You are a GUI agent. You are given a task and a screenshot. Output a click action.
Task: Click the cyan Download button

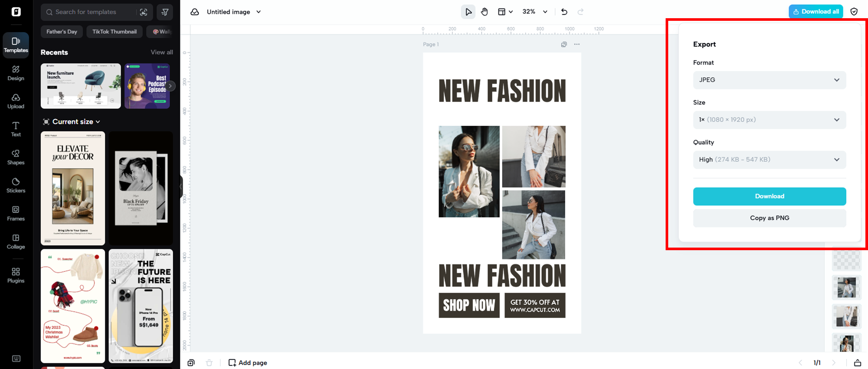coord(769,196)
